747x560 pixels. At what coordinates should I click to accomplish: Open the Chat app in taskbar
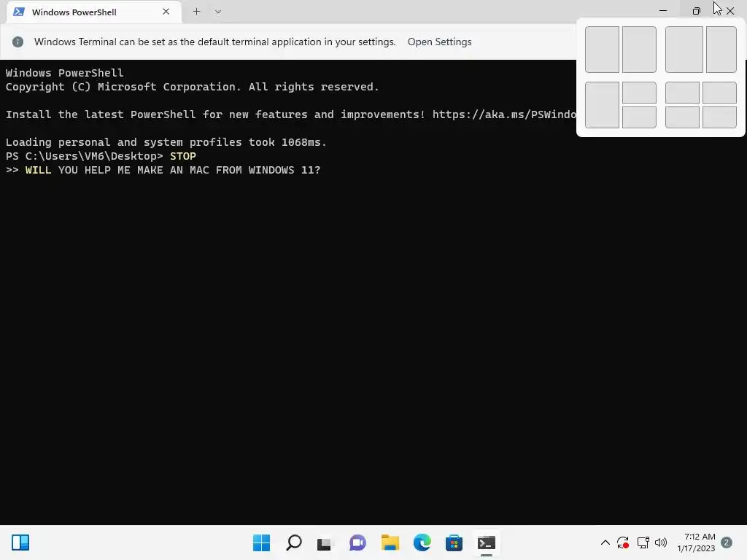tap(357, 542)
